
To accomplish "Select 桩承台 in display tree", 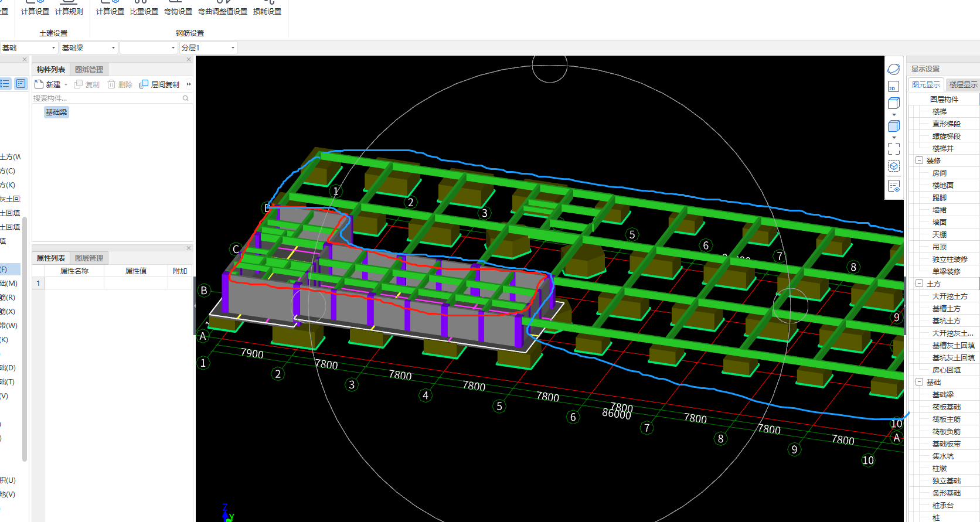I will (x=943, y=505).
